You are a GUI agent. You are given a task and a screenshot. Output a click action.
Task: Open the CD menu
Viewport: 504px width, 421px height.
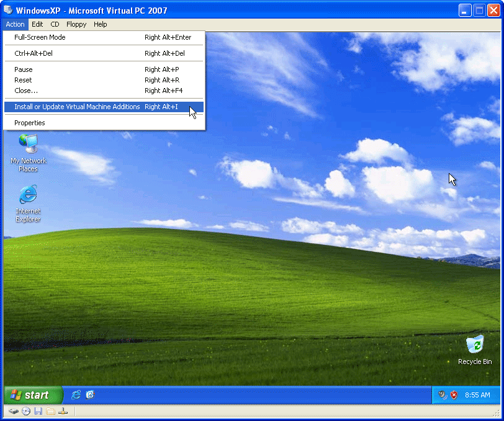(x=55, y=24)
